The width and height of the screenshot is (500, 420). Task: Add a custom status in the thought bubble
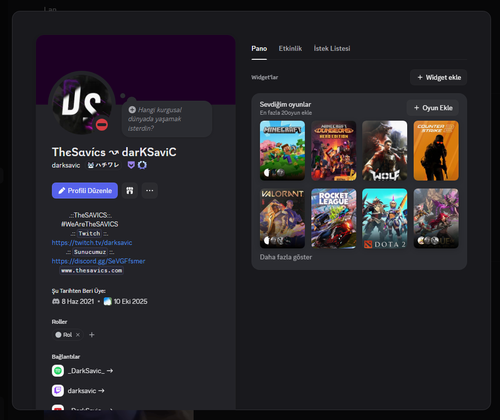tap(167, 119)
